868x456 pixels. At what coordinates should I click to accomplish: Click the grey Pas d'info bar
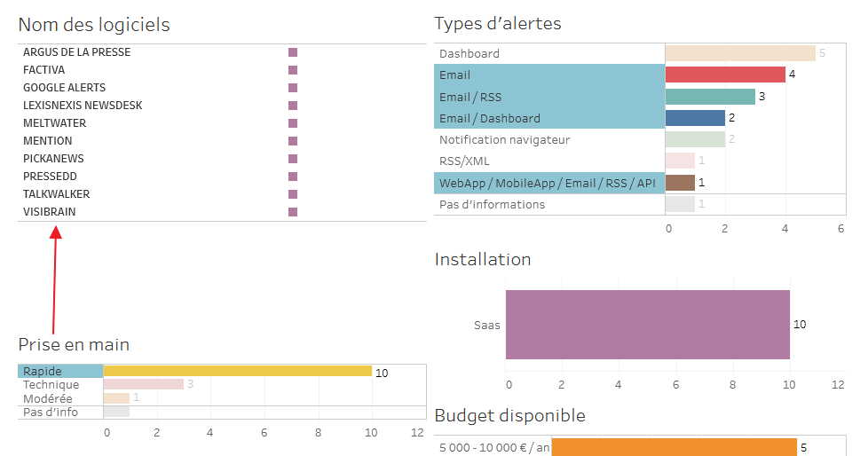116,412
